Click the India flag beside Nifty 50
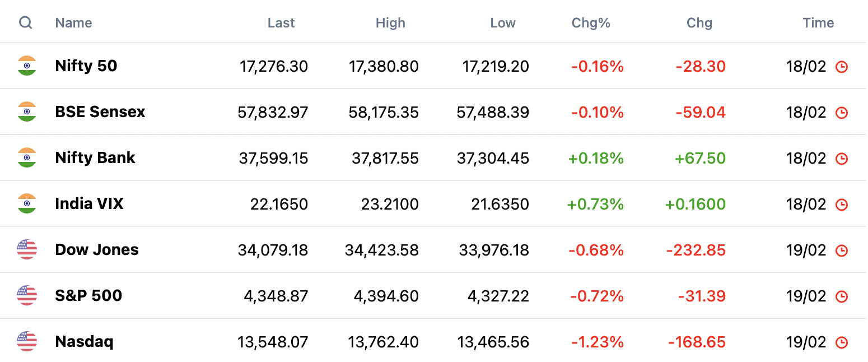The image size is (868, 362). point(27,66)
